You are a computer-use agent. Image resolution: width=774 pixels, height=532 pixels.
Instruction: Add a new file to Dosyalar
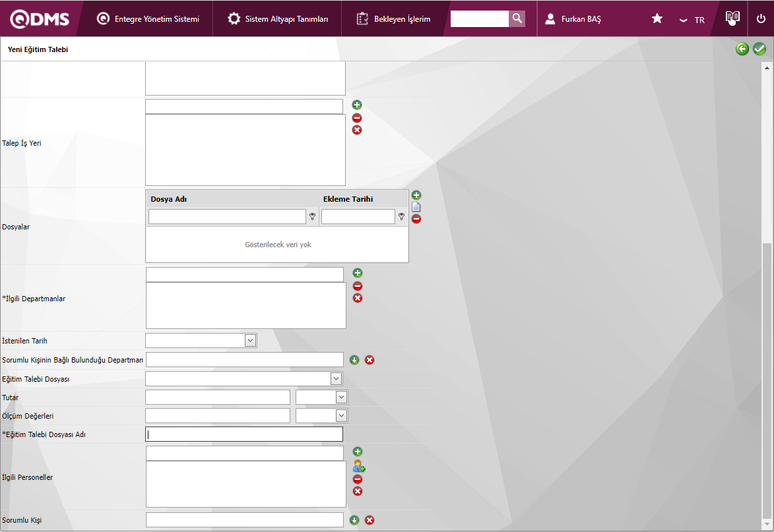[416, 195]
